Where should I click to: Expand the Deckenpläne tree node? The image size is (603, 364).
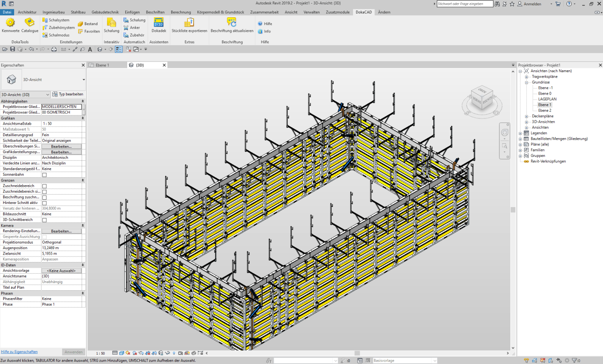(526, 116)
